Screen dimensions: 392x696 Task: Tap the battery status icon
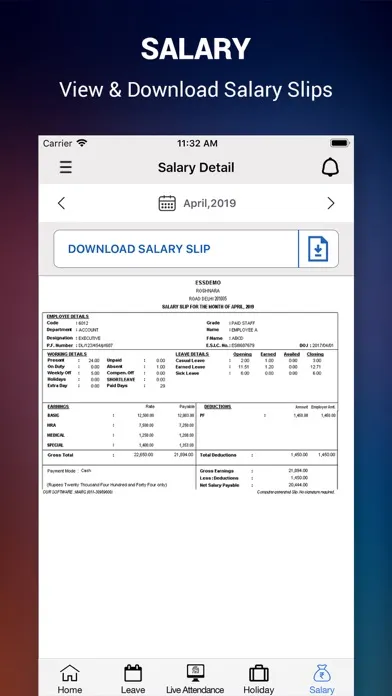(340, 143)
